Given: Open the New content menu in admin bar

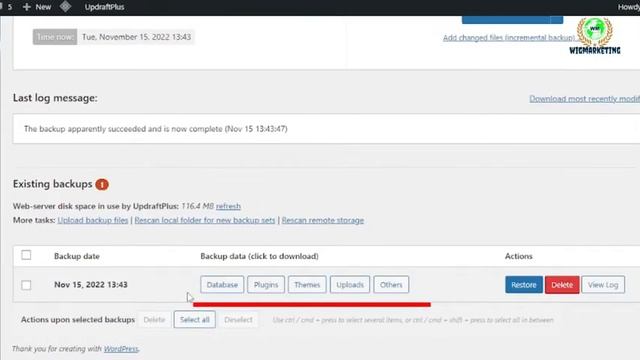Looking at the screenshot, I should click(x=37, y=7).
